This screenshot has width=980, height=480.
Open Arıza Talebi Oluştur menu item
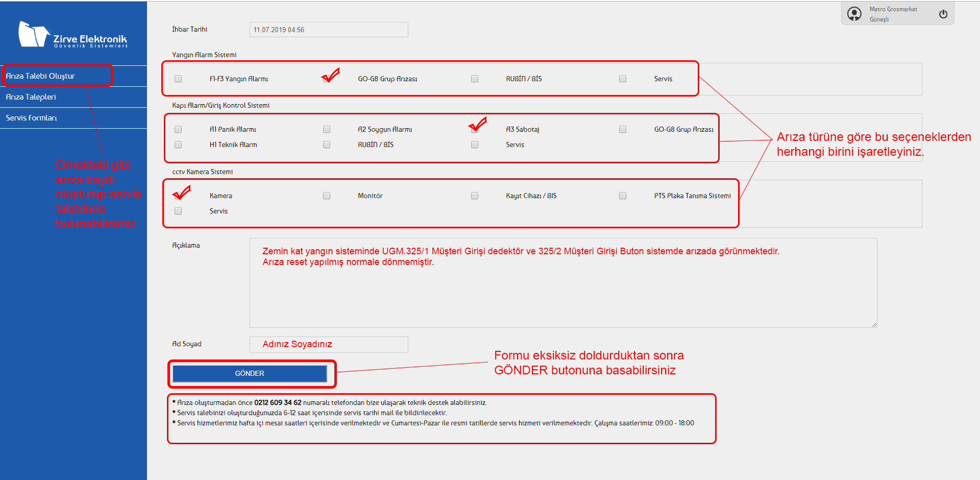pos(40,76)
